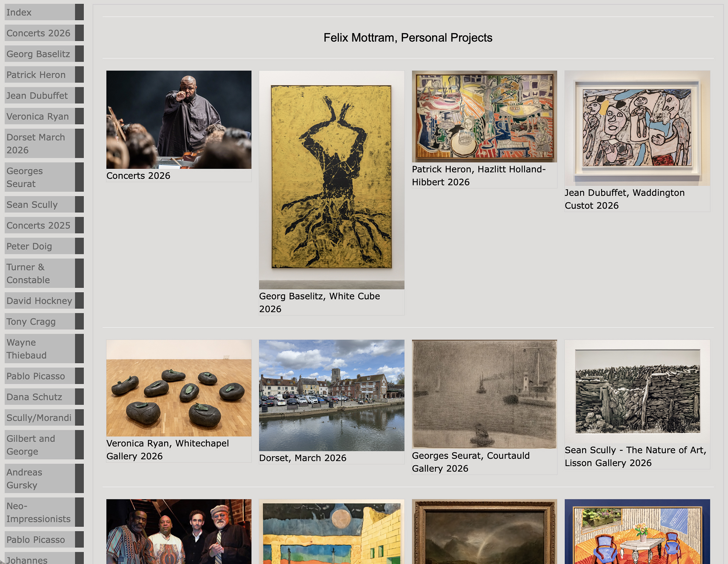Open the colourful Patrick Heron painting thumbnail
The image size is (728, 564).
pyautogui.click(x=484, y=117)
